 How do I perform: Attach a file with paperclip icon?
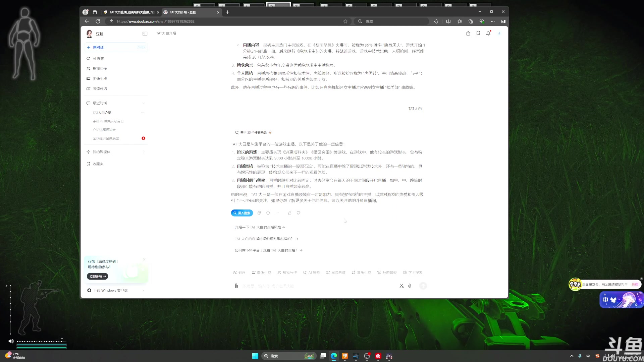coord(236,286)
